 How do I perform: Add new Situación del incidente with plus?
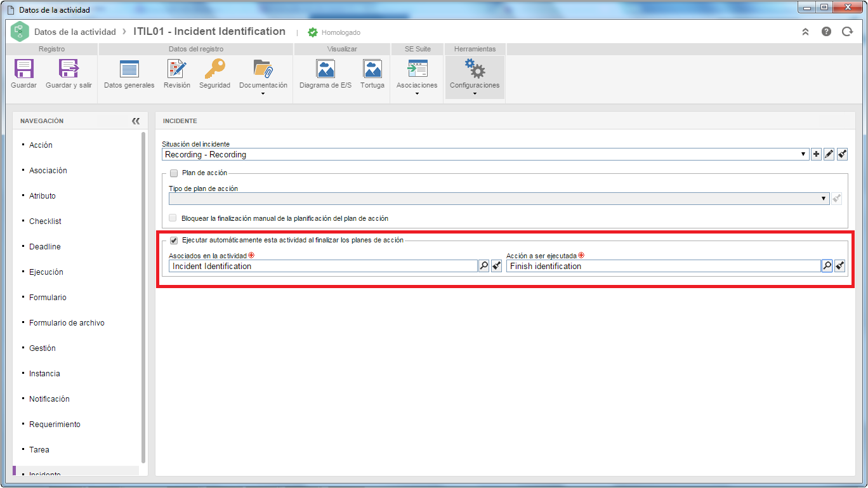coord(817,154)
